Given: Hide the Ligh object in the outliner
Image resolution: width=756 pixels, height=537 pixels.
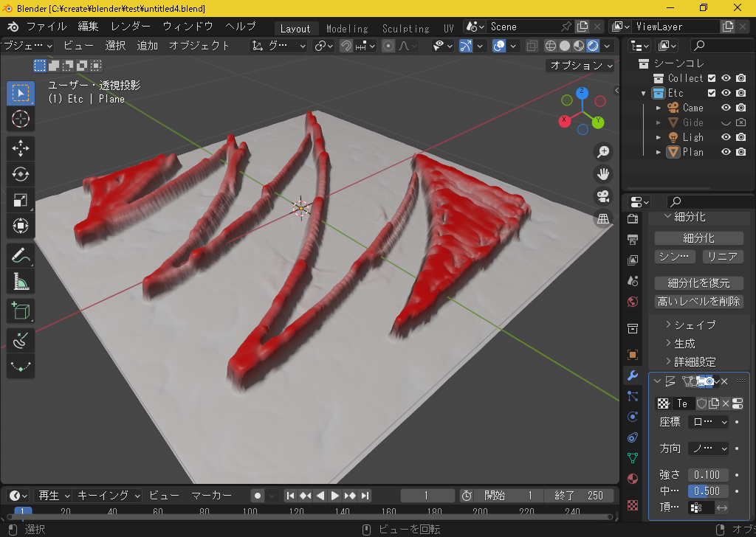Looking at the screenshot, I should 726,136.
